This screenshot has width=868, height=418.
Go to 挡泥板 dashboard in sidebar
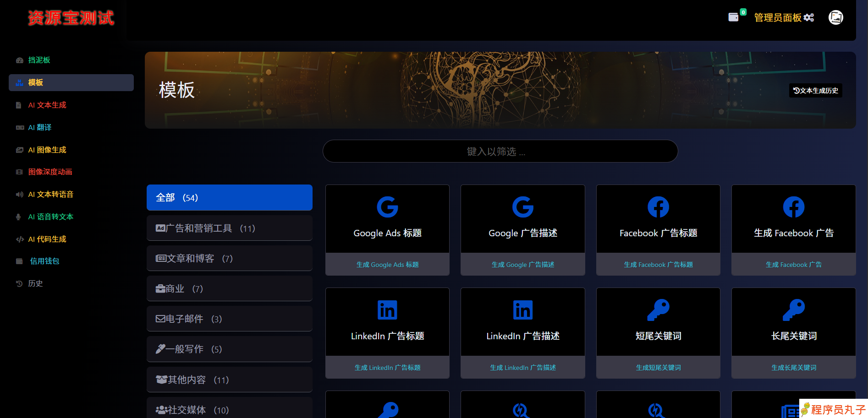39,60
